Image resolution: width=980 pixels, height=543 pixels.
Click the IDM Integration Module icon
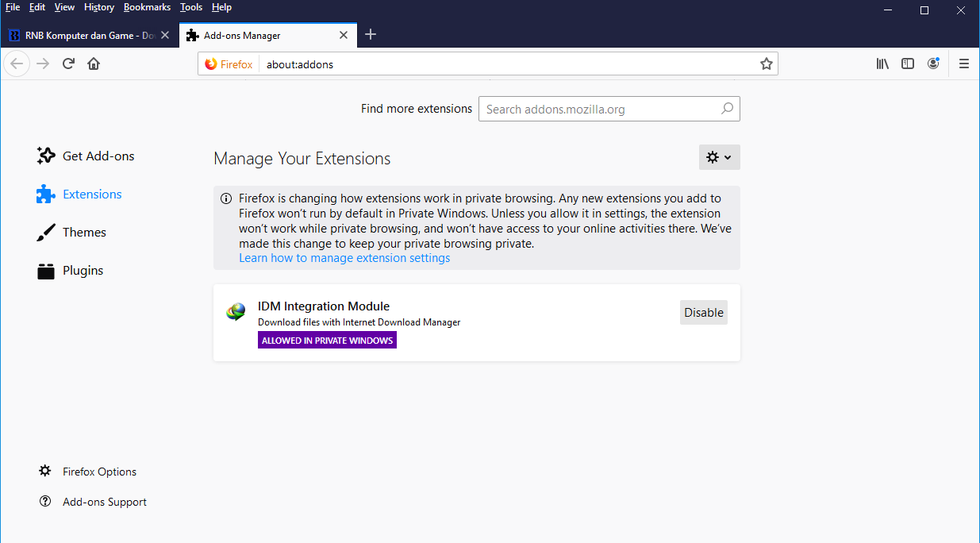click(x=236, y=313)
